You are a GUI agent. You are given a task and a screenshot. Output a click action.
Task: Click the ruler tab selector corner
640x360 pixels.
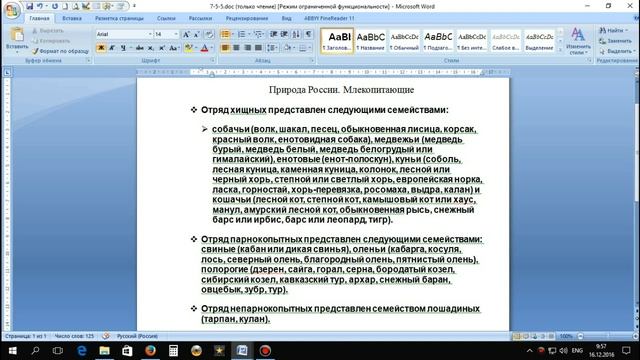7,73
